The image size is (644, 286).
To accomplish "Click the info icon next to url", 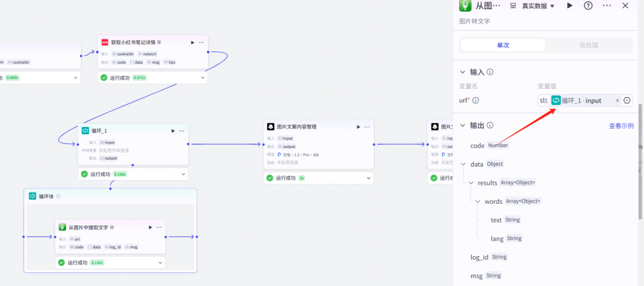I will [476, 100].
